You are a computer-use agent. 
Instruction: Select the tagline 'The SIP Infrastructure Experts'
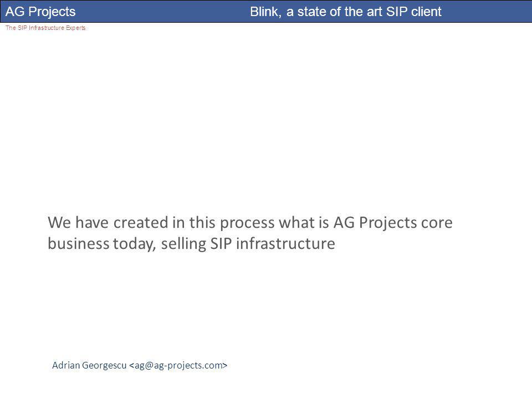[45, 28]
